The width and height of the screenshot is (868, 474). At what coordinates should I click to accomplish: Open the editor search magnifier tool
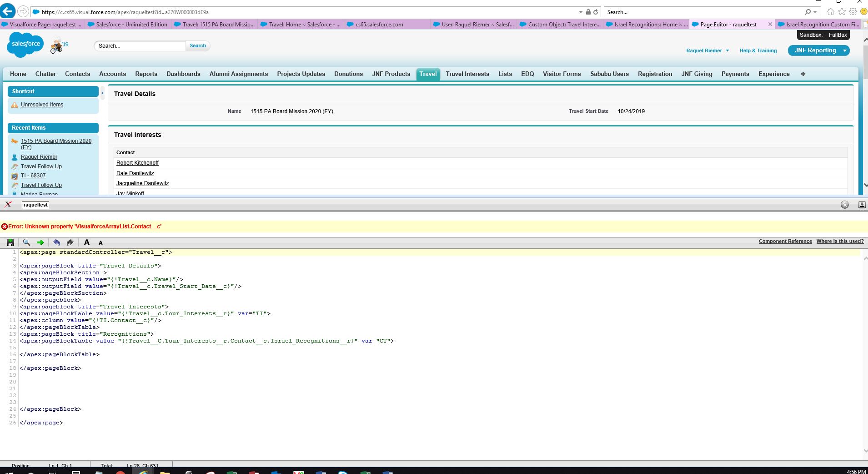point(26,242)
